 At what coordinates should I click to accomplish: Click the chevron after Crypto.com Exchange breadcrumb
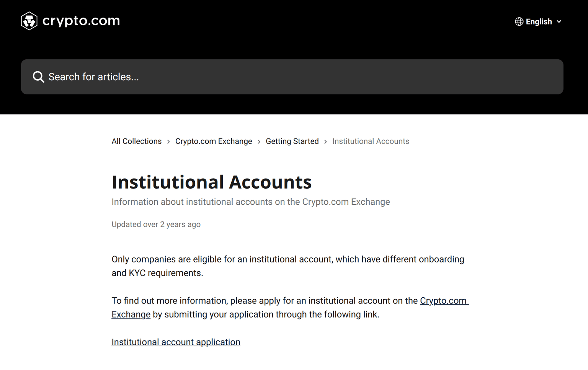259,142
